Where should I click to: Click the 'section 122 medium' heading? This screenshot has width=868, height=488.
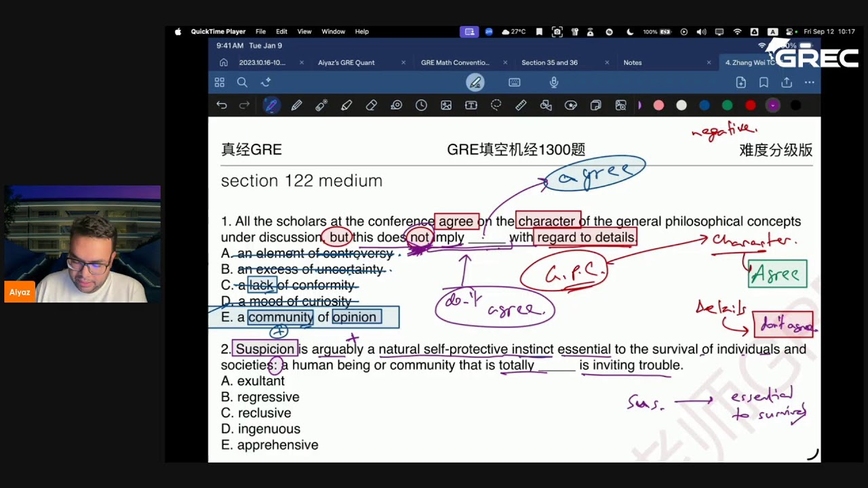pyautogui.click(x=302, y=181)
